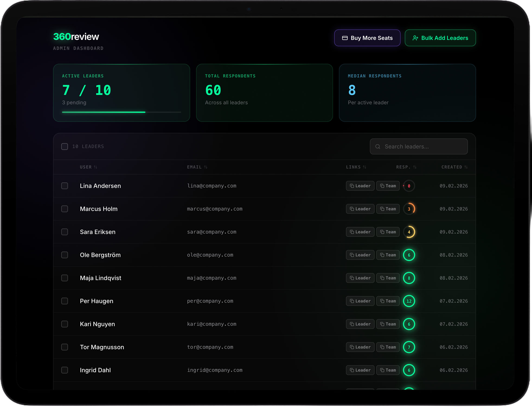
Task: Click the copy icon in Marcus Holm's Team link
Action: pyautogui.click(x=382, y=209)
